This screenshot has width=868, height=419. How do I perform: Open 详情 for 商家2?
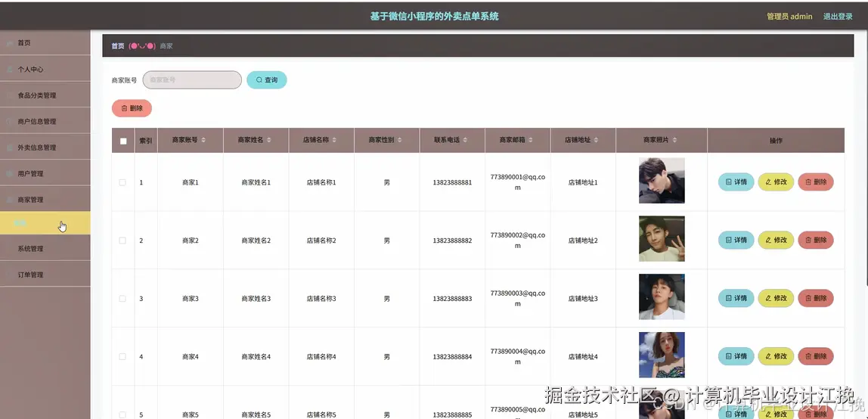point(736,240)
